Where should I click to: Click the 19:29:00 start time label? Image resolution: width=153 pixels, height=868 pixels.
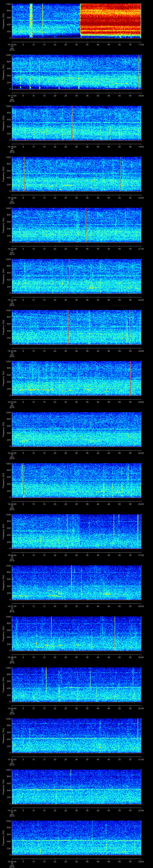pos(12,708)
